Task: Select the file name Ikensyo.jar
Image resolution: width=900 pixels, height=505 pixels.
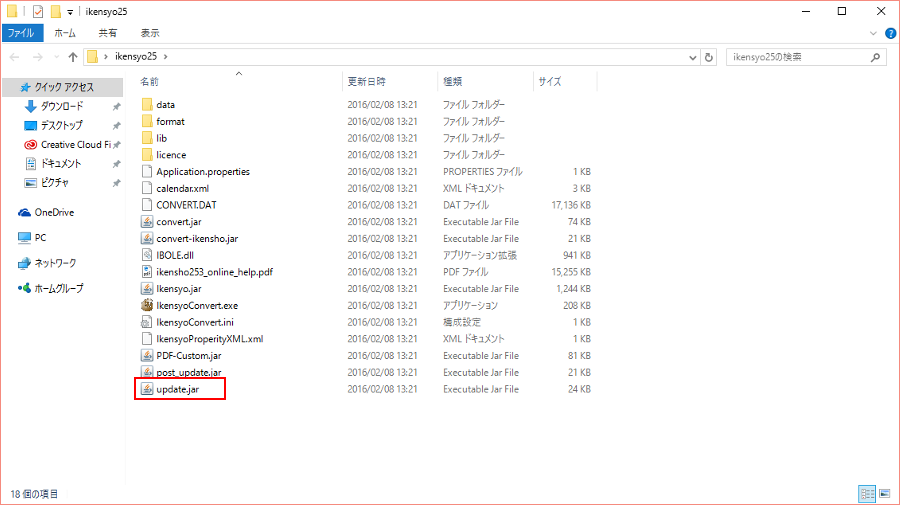Action: coord(179,289)
